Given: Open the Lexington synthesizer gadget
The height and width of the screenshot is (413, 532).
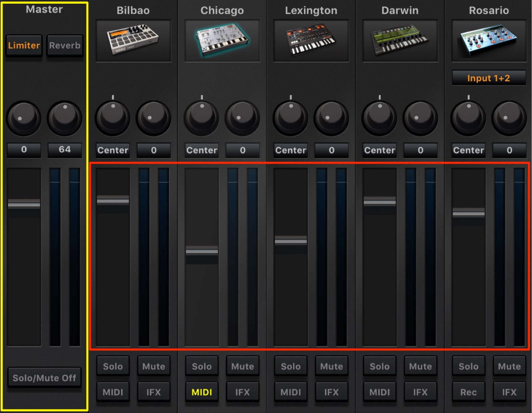Looking at the screenshot, I should (311, 41).
